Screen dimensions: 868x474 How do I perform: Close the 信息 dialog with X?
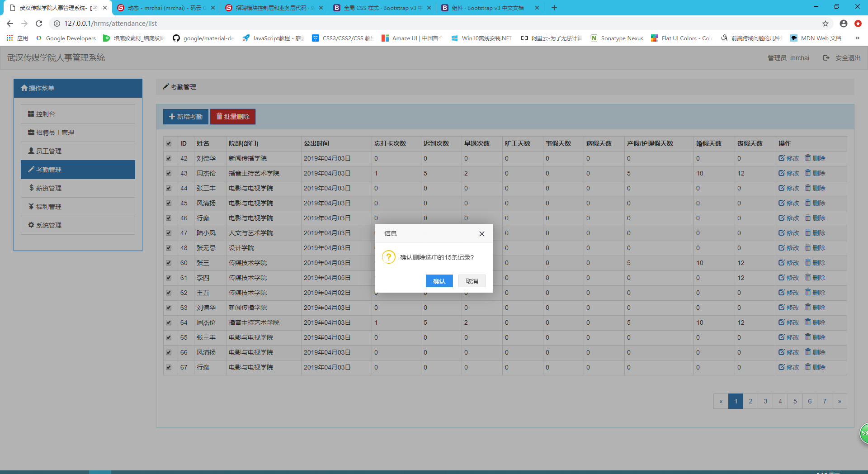[482, 234]
